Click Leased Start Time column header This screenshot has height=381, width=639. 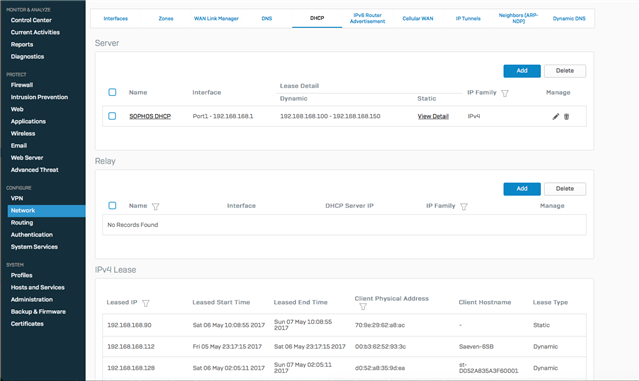tap(221, 302)
